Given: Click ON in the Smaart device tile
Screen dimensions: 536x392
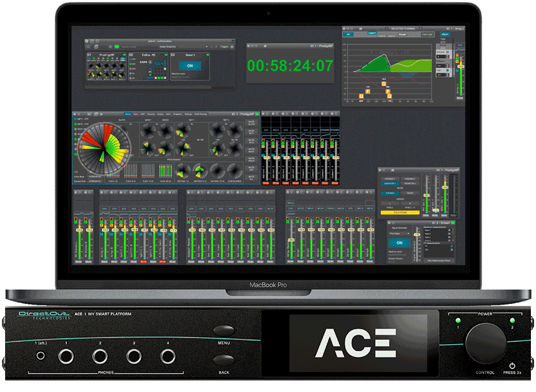Looking at the screenshot, I should pyautogui.click(x=190, y=66).
